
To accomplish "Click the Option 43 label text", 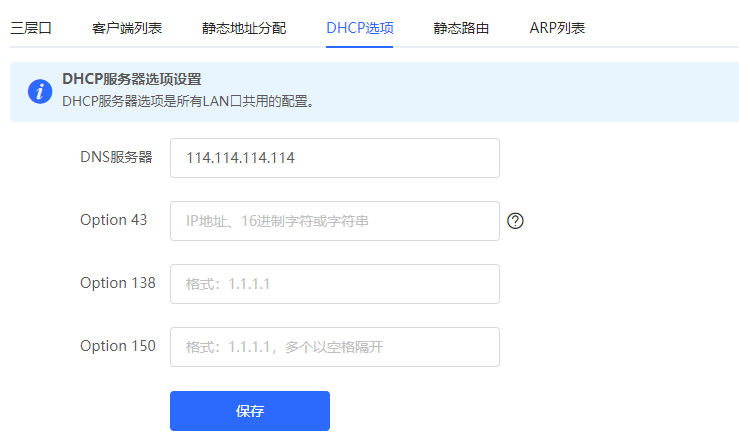I will click(x=113, y=220).
